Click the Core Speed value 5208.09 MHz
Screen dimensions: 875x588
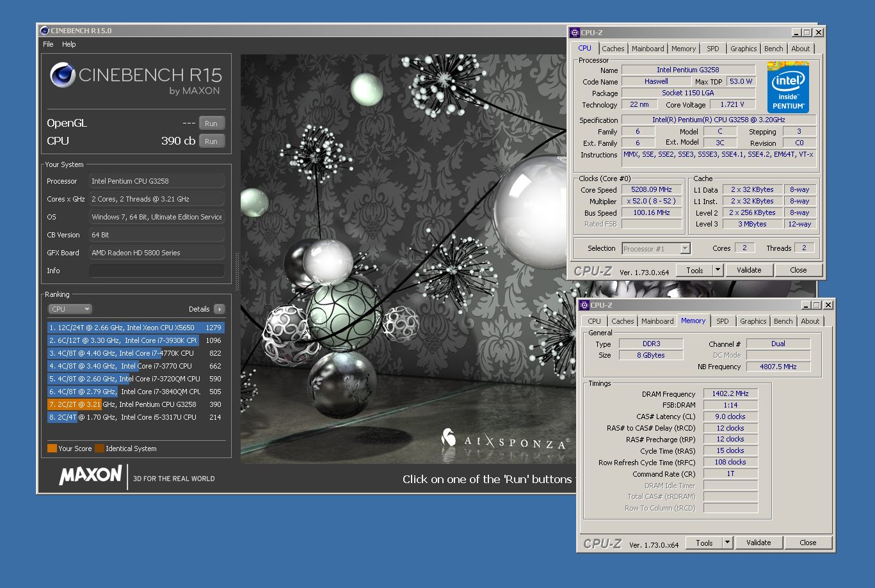tap(652, 190)
